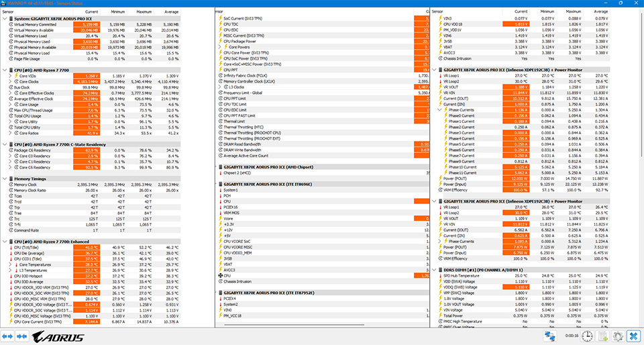Click the Maximum column header in the left pane
The image size is (644, 345).
pos(144,12)
